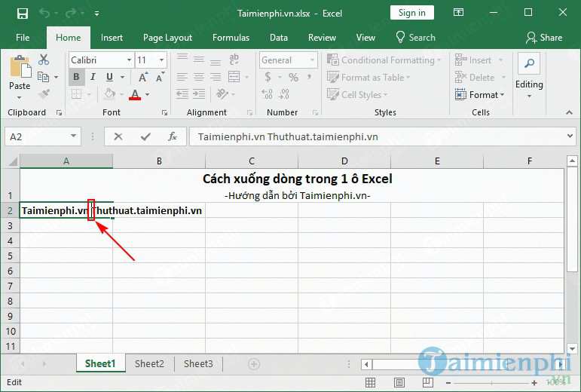Open Conditional Formatting menu
Viewport: 581px width, 392px height.
384,60
